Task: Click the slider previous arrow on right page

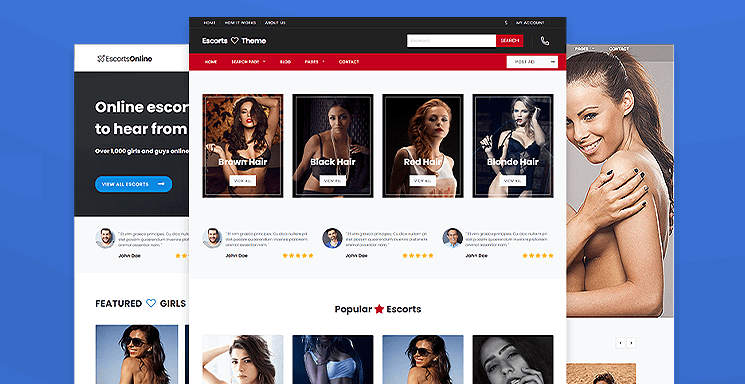Action: [x=620, y=343]
